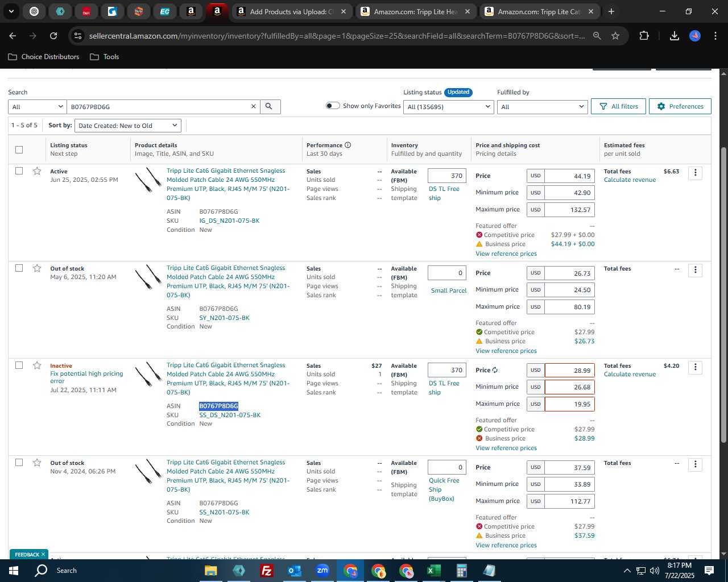The width and height of the screenshot is (728, 582).
Task: Click the Performance info icon
Action: coord(348,145)
